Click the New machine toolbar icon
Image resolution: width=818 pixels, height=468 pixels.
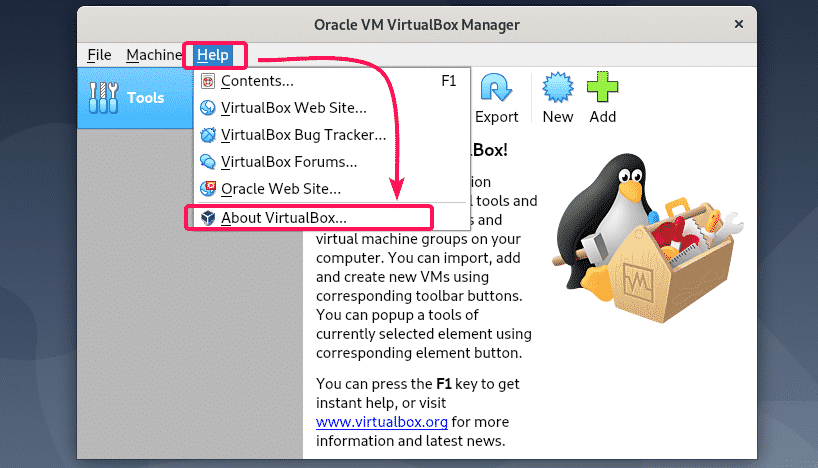(558, 88)
